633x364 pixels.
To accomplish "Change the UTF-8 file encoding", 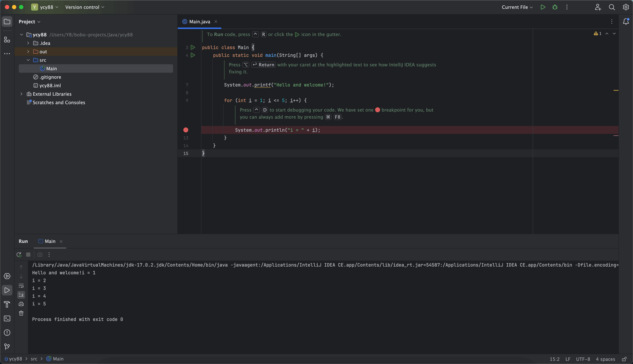I will [583, 359].
